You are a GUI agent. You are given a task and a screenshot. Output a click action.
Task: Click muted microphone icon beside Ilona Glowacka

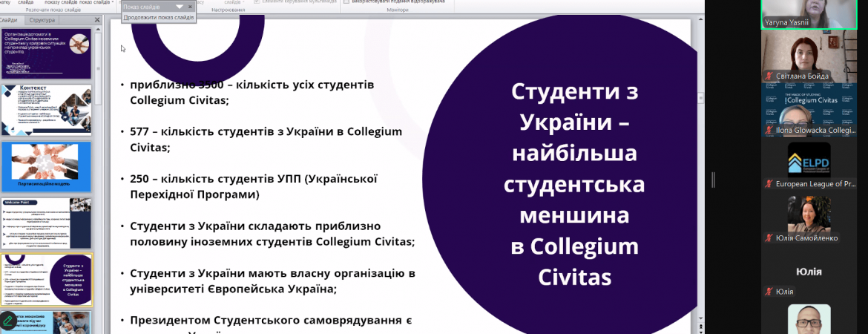coord(769,130)
